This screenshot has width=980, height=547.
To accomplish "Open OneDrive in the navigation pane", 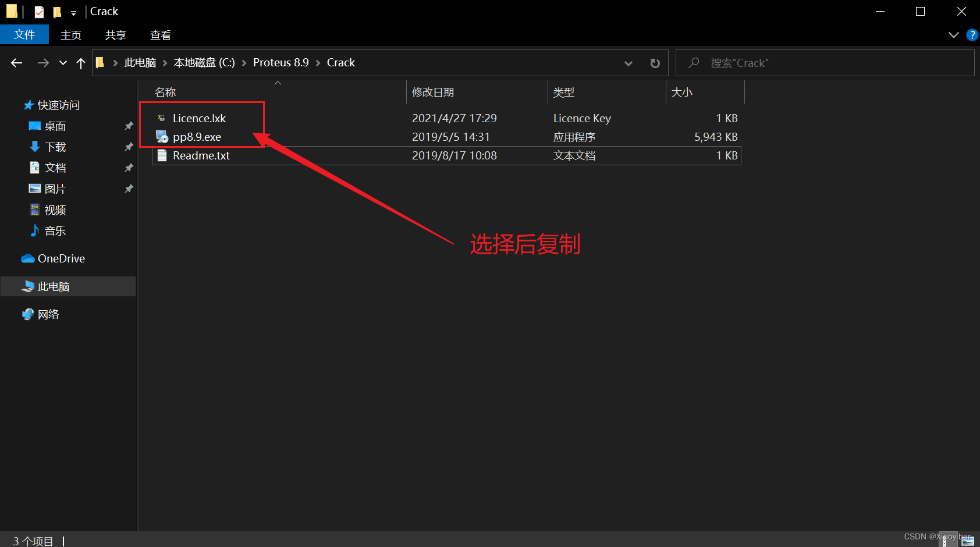I will [x=61, y=258].
